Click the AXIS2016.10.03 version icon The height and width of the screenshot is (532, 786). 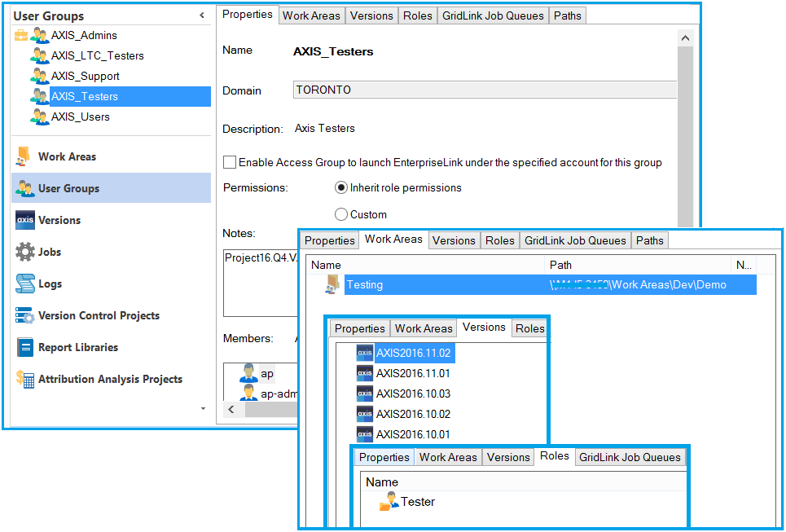[x=364, y=394]
